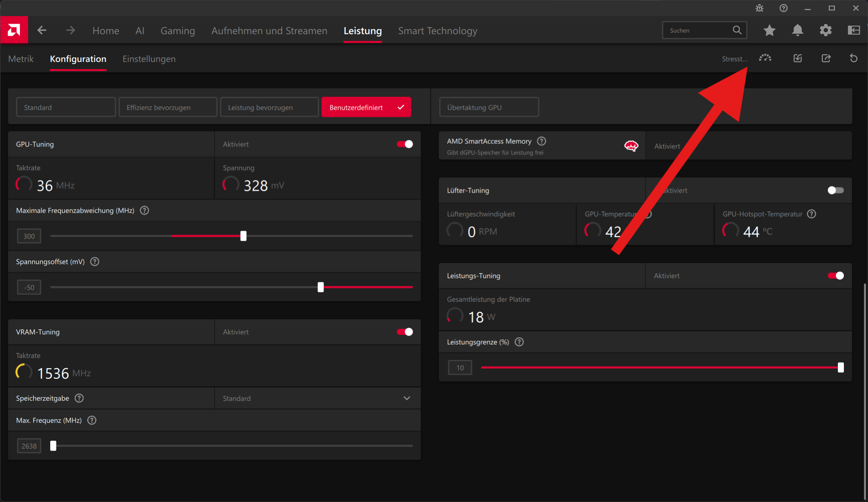Maximize the AMD Software window
Viewport: 868px width, 502px height.
click(831, 8)
